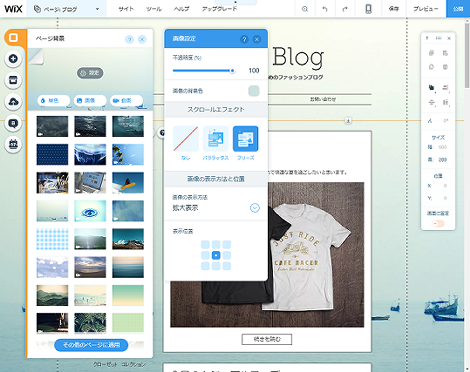Select the Freeze scroll effect
This screenshot has height=372, width=470.
[x=246, y=139]
